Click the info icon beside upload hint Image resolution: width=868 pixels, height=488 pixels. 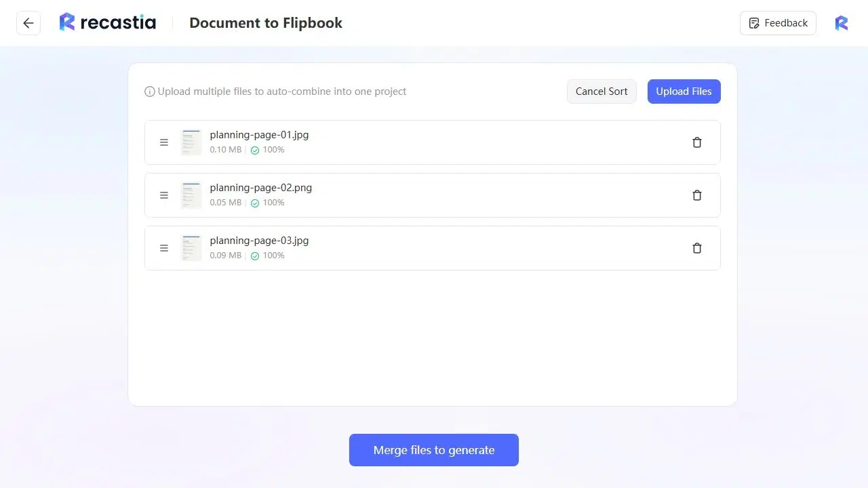tap(150, 91)
